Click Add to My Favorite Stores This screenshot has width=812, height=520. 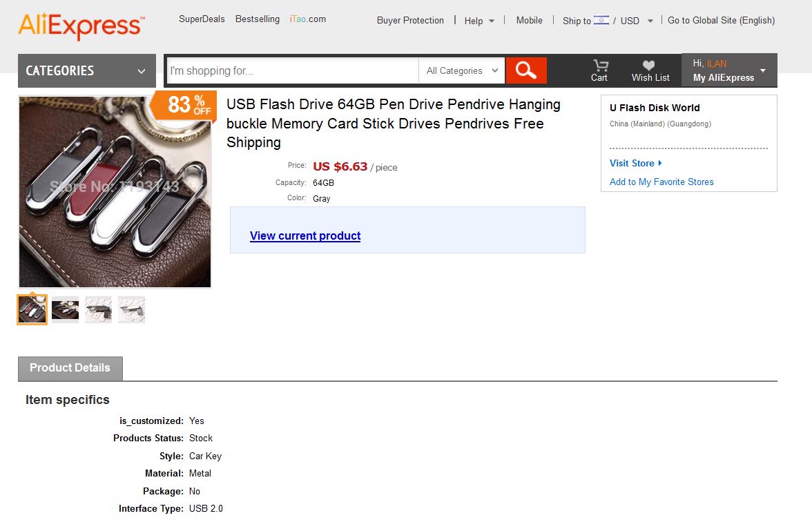click(661, 182)
